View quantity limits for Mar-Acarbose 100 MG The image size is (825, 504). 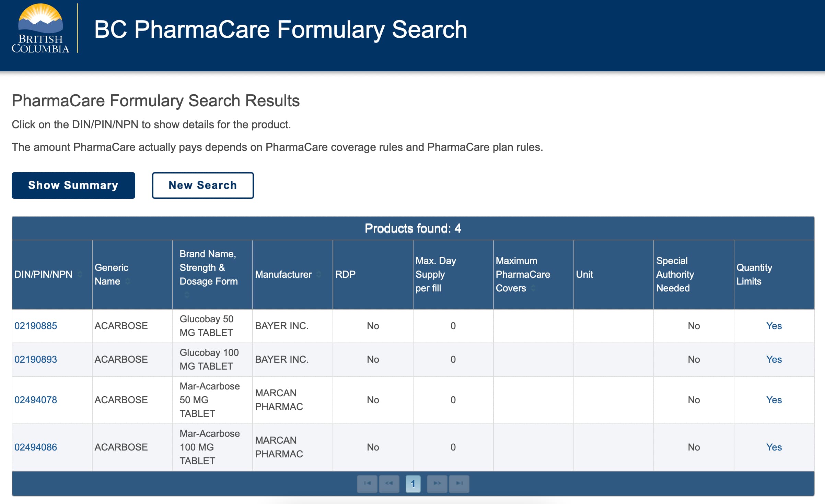coord(774,447)
